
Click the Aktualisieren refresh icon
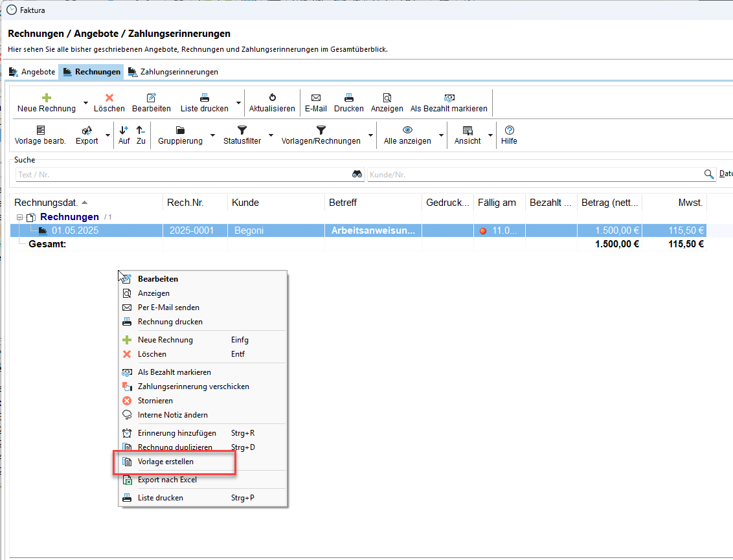[272, 98]
